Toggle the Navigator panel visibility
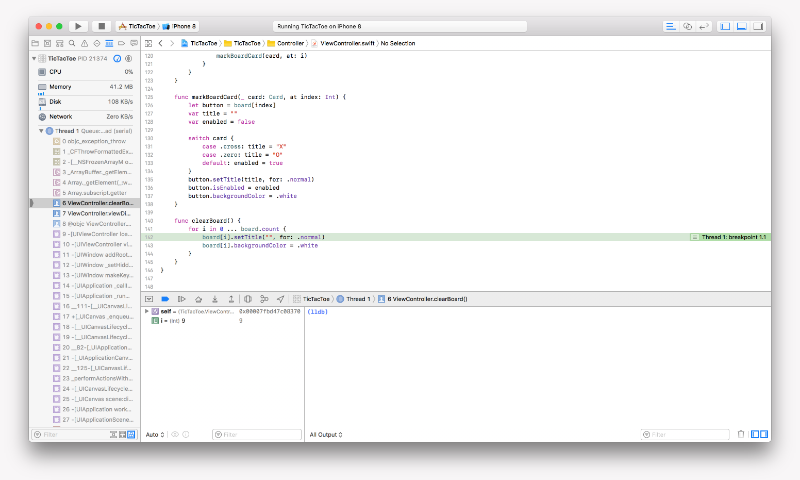This screenshot has width=800, height=480. point(725,26)
